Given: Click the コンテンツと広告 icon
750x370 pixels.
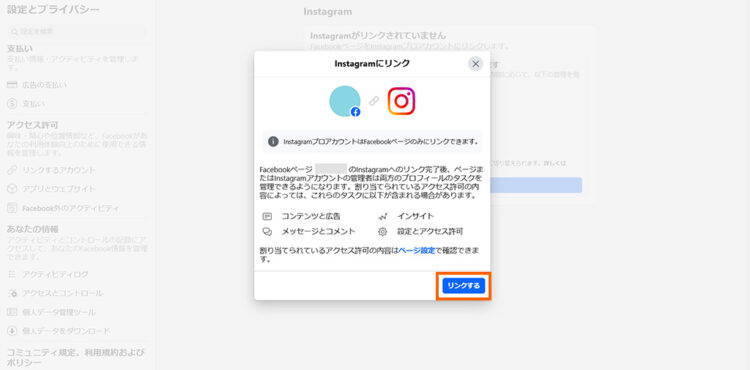Looking at the screenshot, I should point(267,217).
